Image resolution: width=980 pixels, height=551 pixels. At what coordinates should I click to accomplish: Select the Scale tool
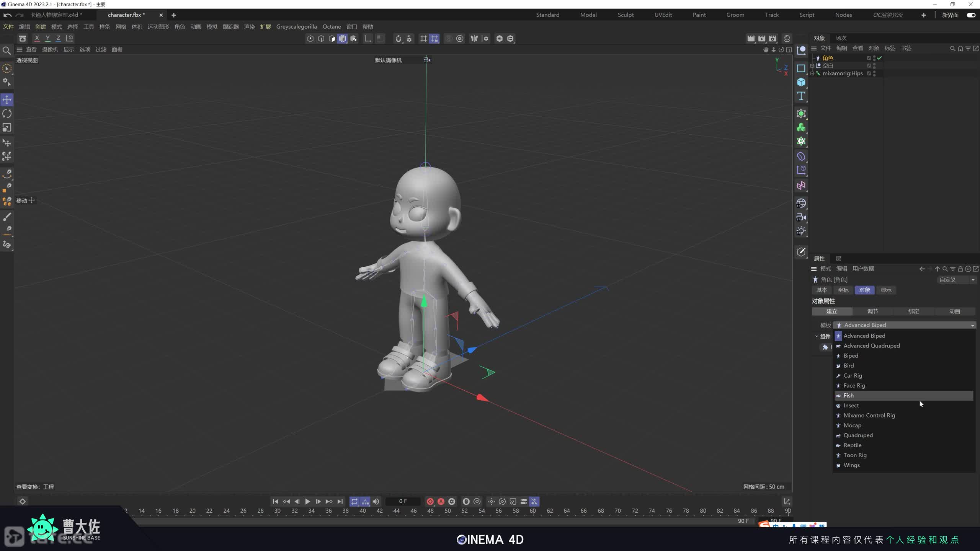(7, 127)
